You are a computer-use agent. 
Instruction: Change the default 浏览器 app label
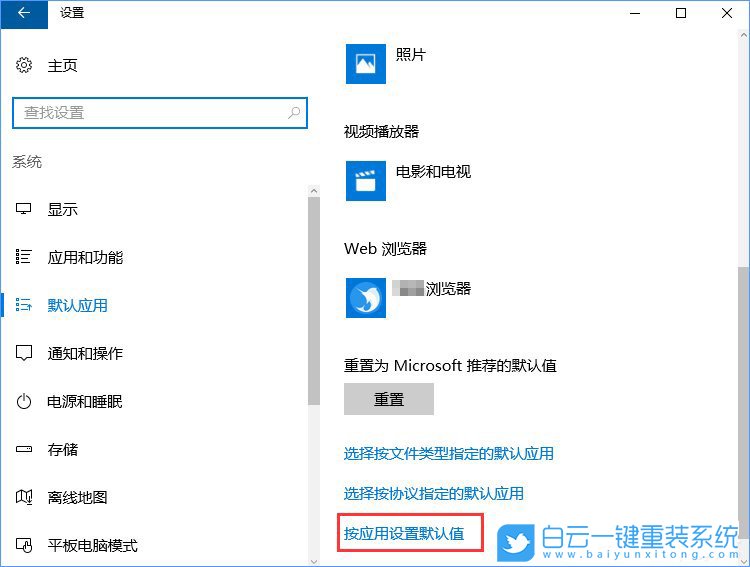[x=432, y=289]
